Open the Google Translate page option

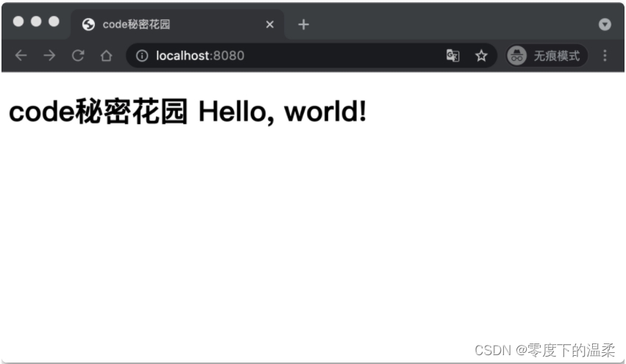pos(452,55)
